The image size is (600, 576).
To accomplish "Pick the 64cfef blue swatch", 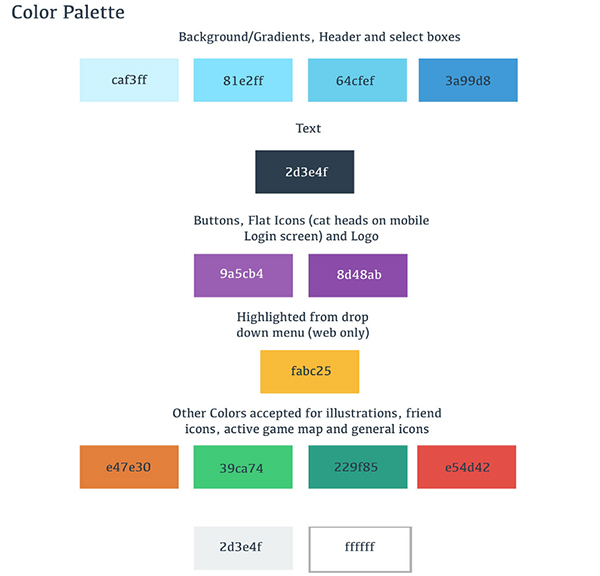I will click(x=357, y=80).
